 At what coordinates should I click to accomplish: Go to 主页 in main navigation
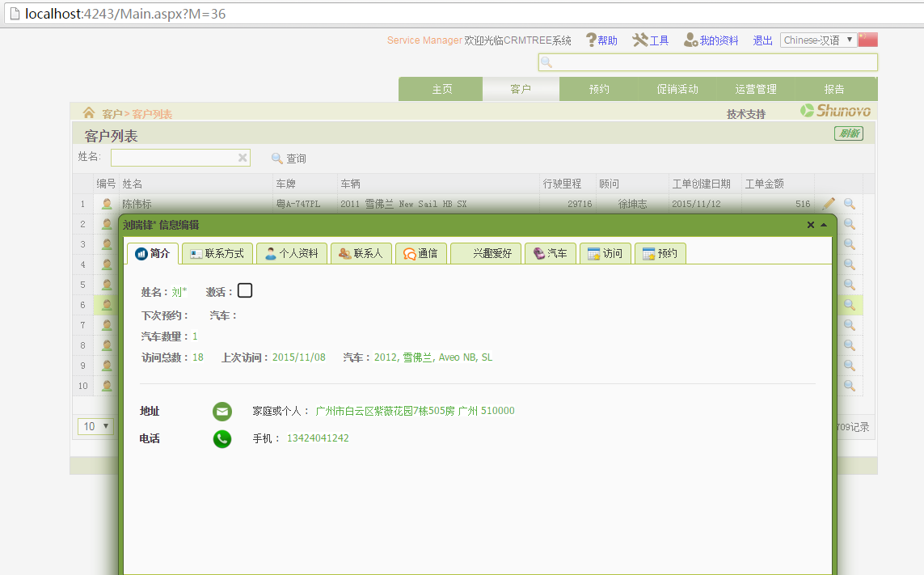click(441, 89)
